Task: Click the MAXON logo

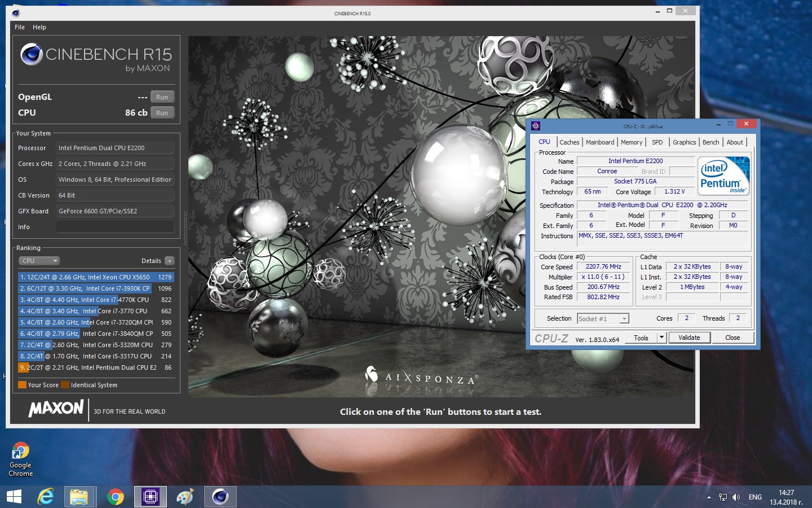Action: click(56, 408)
